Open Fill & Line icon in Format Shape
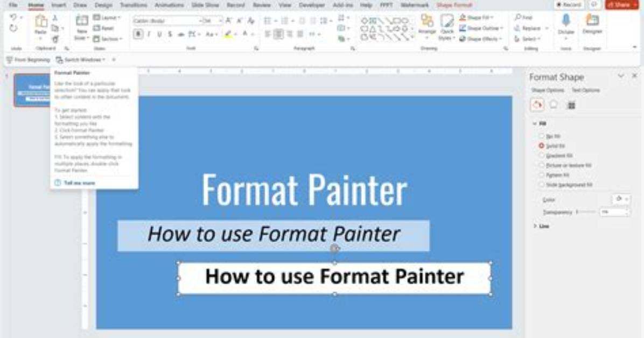This screenshot has width=644, height=338. tap(537, 105)
